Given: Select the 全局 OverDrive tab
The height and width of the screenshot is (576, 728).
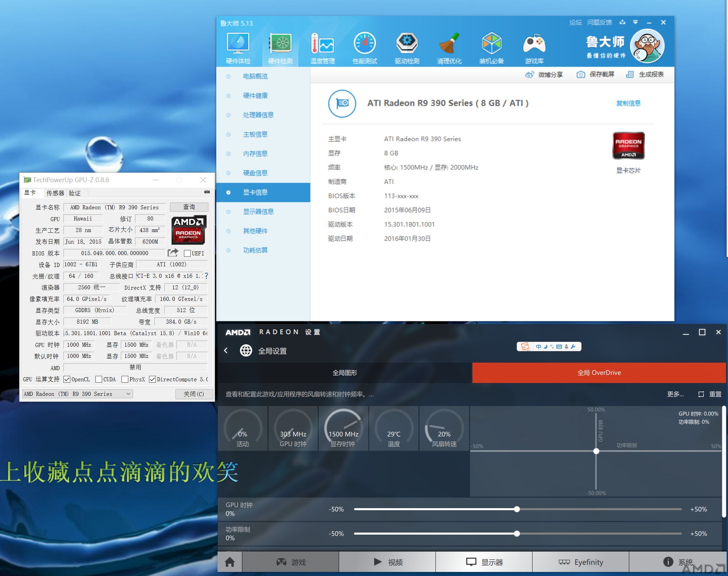Looking at the screenshot, I should point(599,373).
